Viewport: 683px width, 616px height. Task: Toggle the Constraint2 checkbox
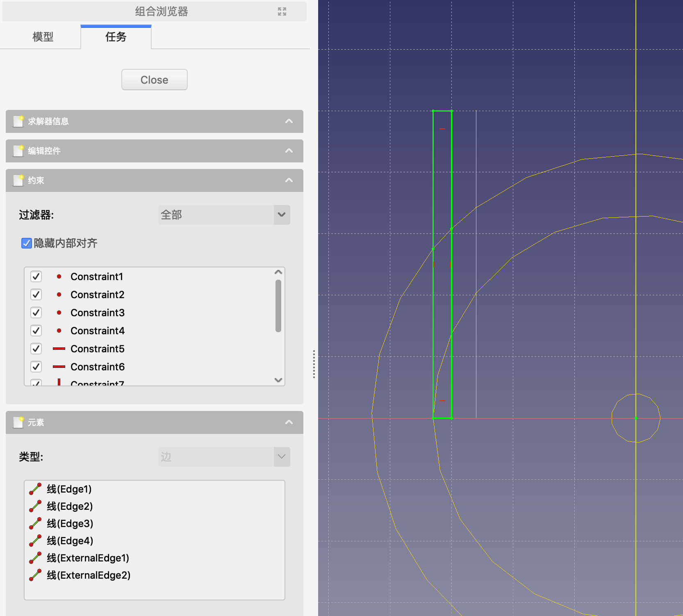coord(36,294)
